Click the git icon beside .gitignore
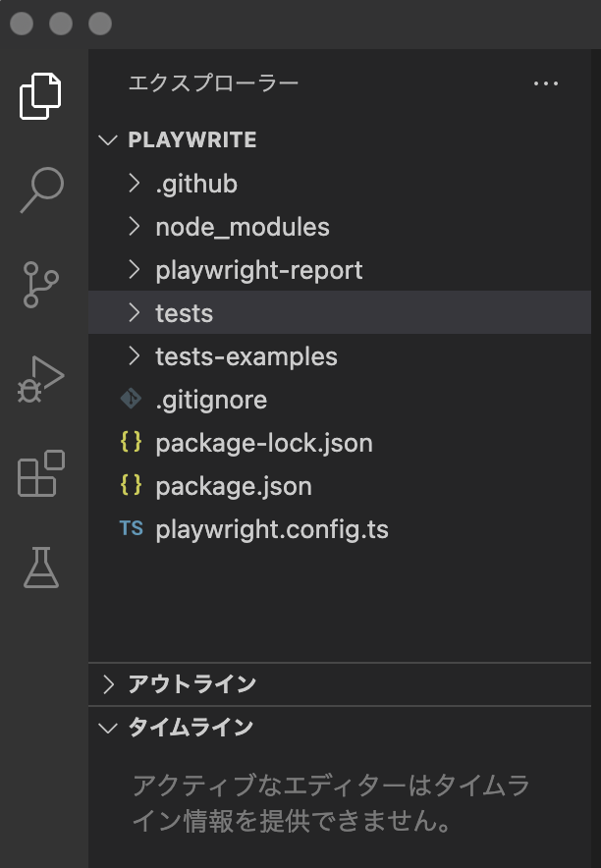 click(132, 399)
